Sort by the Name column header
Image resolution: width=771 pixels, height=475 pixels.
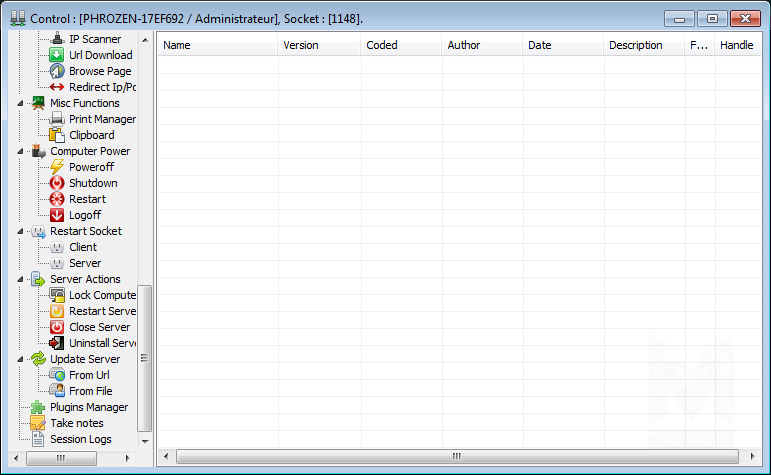click(217, 45)
